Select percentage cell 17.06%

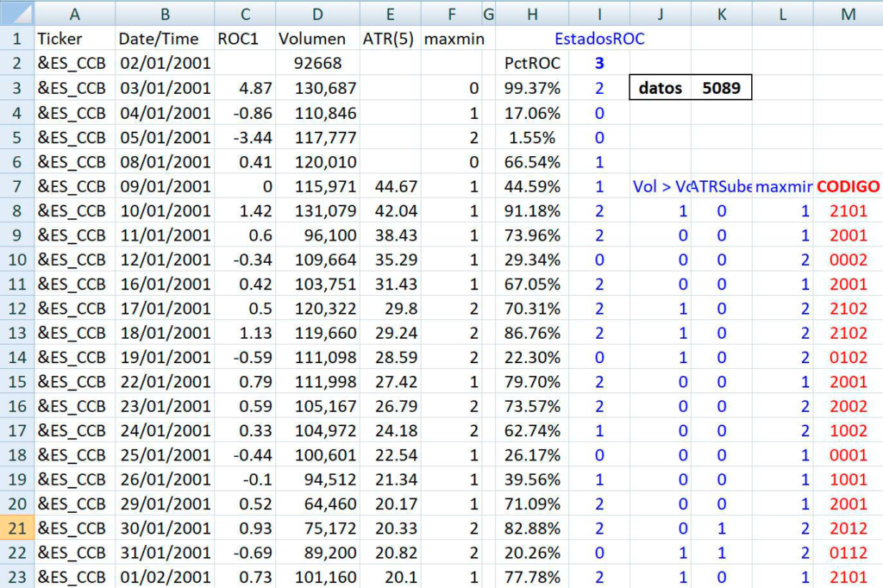tap(532, 113)
